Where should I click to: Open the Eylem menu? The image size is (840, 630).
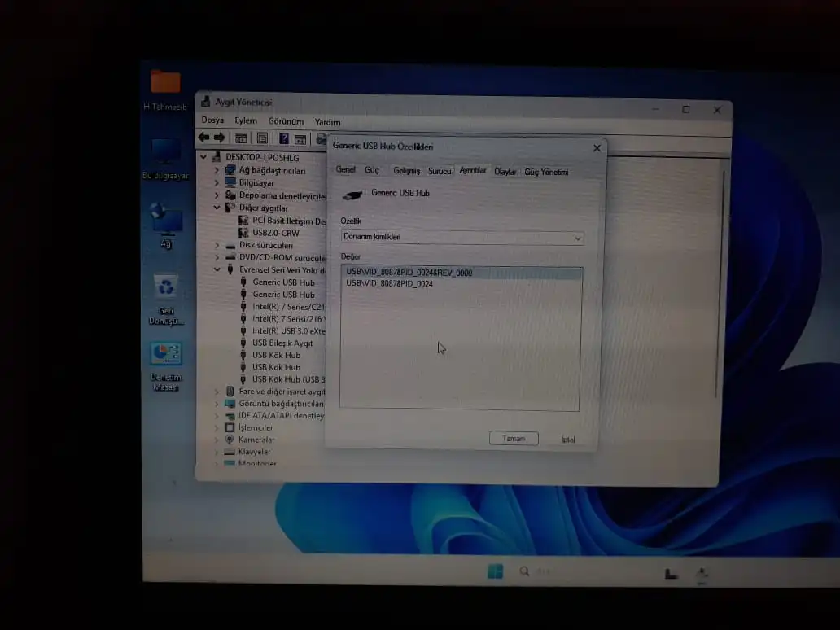pos(245,121)
